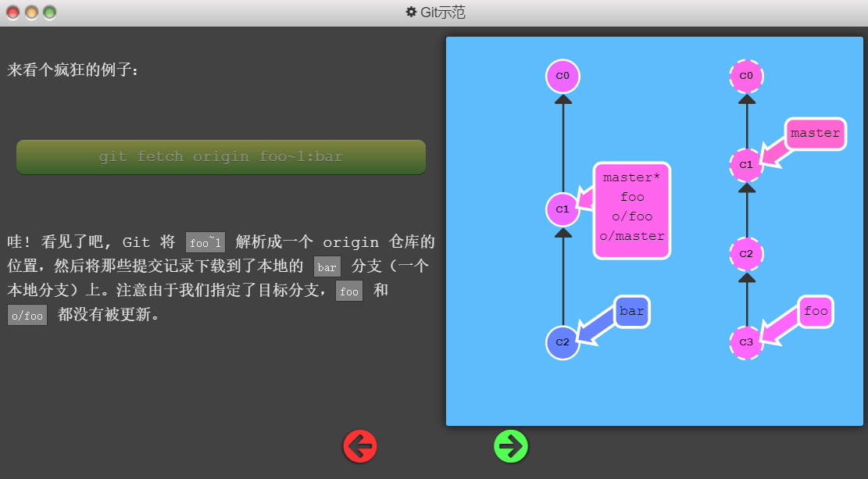The height and width of the screenshot is (479, 868).
Task: Click the dashed-border c1 commit node
Action: point(746,165)
